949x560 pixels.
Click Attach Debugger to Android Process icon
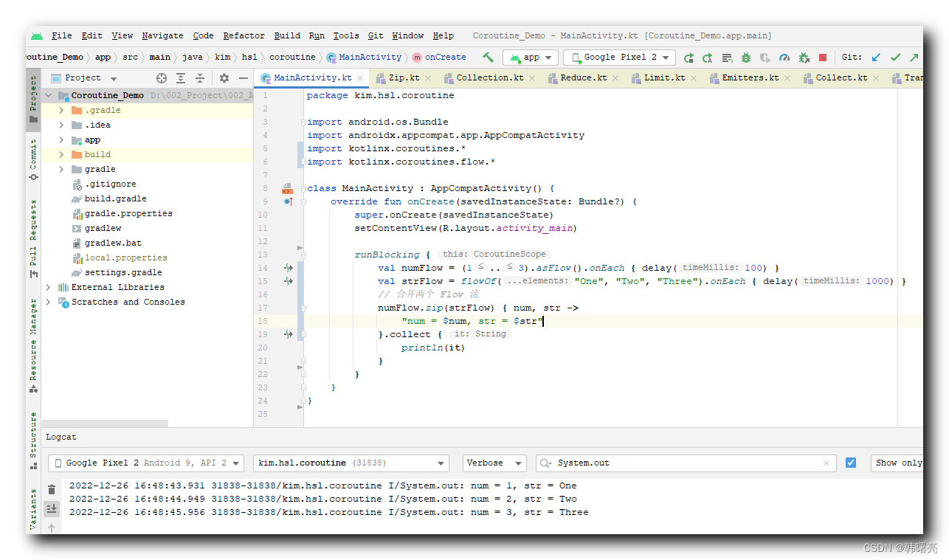pyautogui.click(x=804, y=58)
